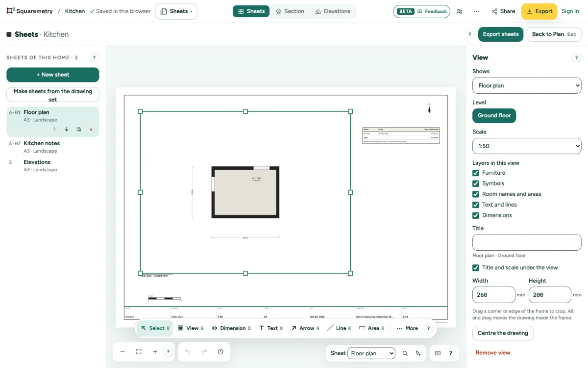Delete the Floor plan sheet
The width and height of the screenshot is (588, 368).
tap(91, 130)
